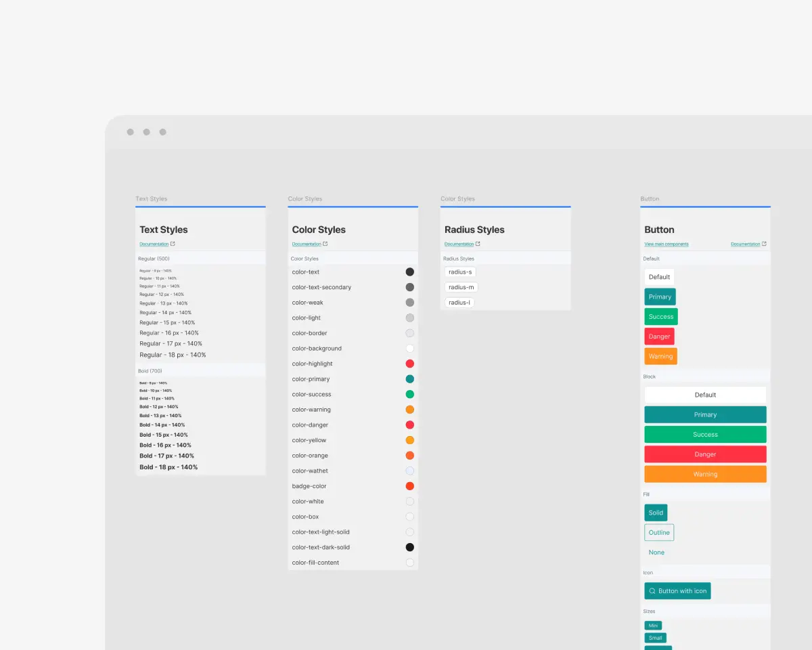Select the color-primary teal swatch
The image size is (812, 650).
[x=409, y=379]
